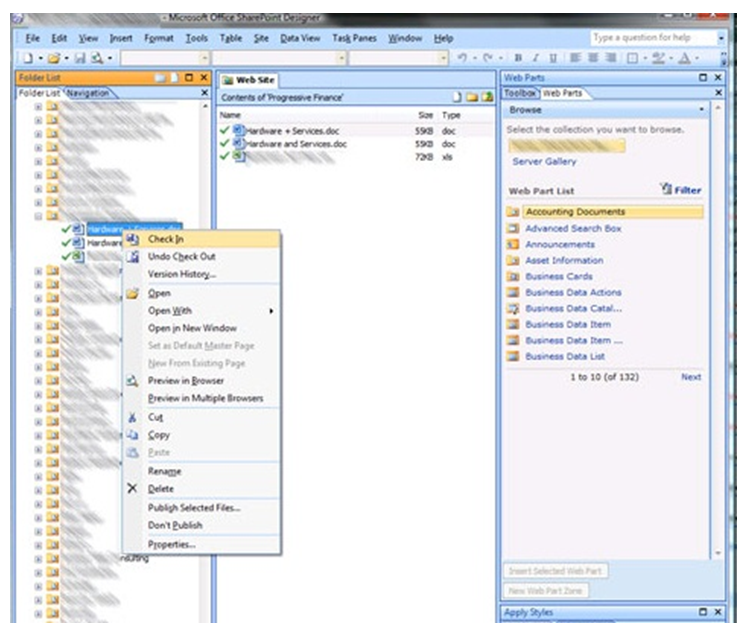The image size is (751, 632).
Task: Collapse the expanded folder in Folder List
Action: click(x=38, y=216)
